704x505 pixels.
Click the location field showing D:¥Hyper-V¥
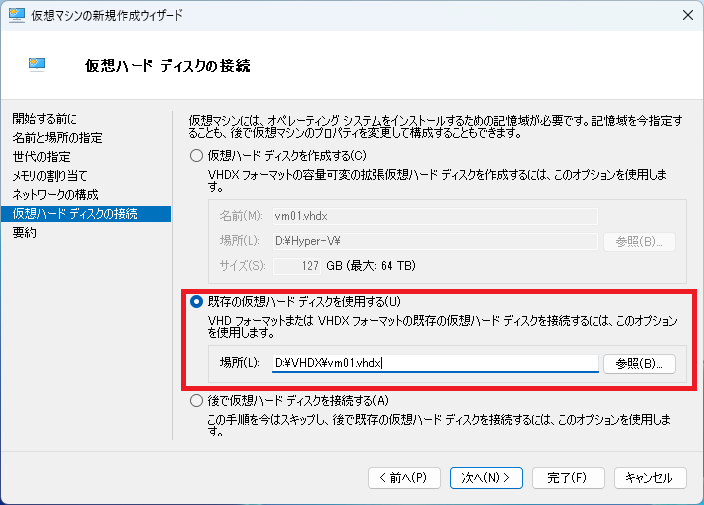tap(435, 241)
